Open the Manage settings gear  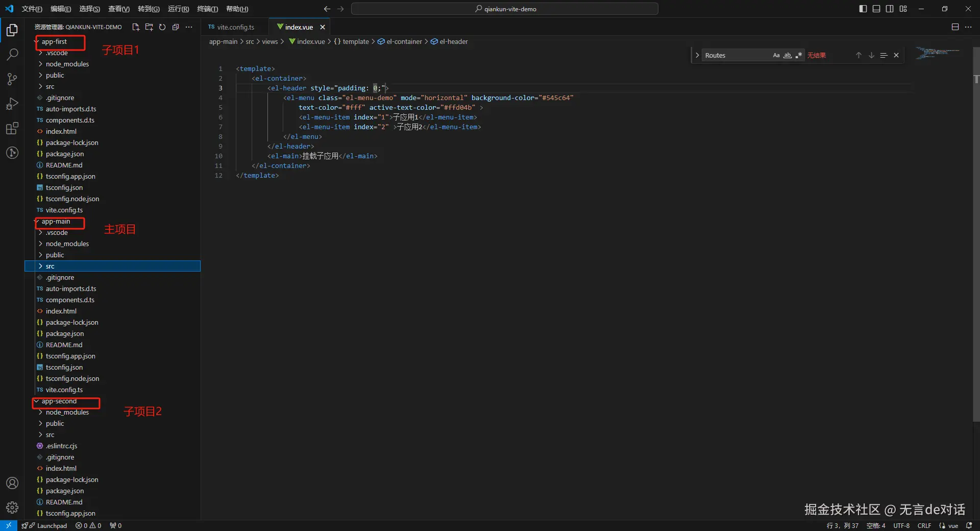click(x=12, y=508)
